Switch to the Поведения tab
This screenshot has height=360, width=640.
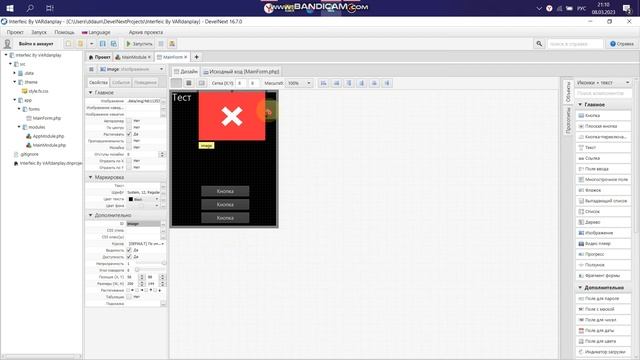[145, 82]
